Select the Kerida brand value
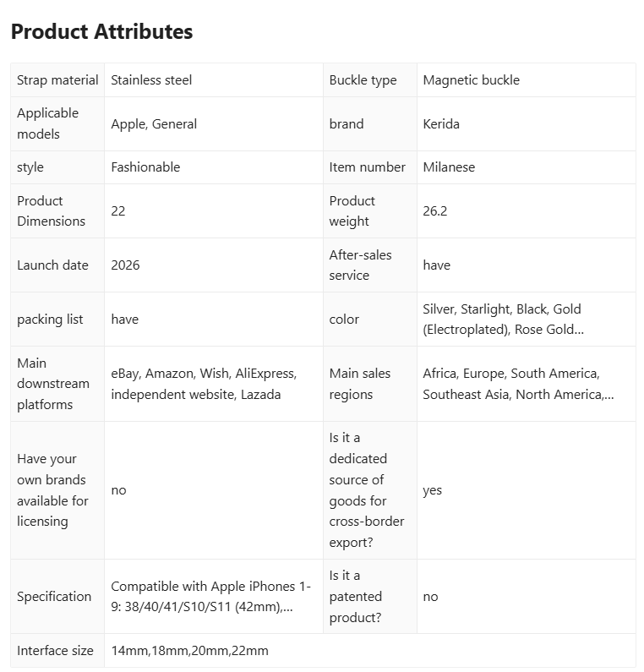644x672 pixels. pyautogui.click(x=441, y=124)
